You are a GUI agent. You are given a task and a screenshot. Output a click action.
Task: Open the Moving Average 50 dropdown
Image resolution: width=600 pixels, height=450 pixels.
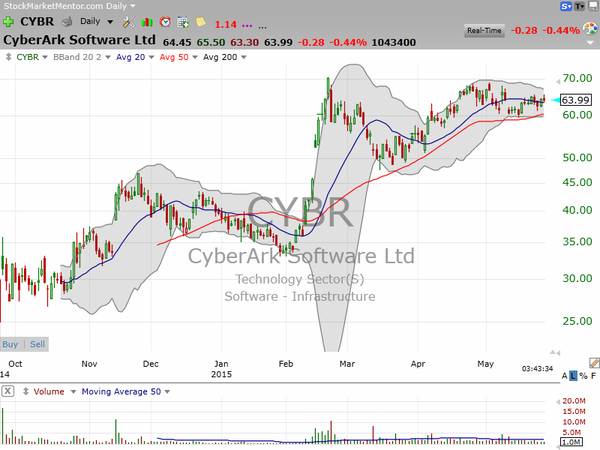tap(167, 391)
